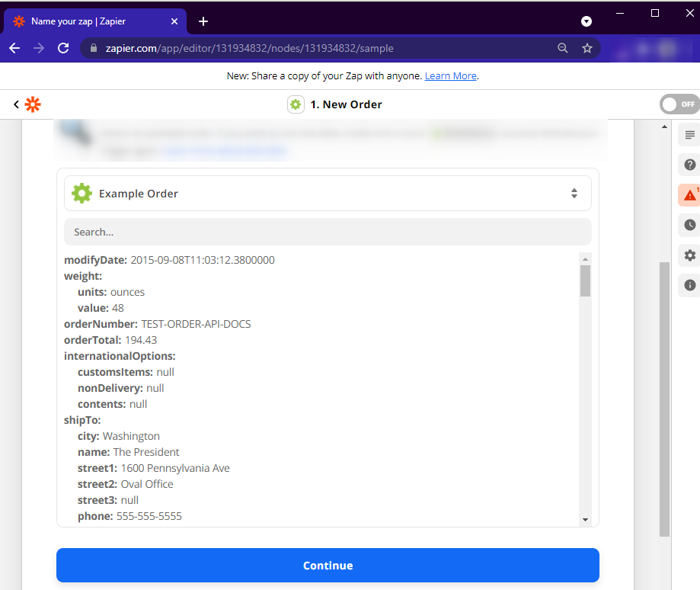Click the address bar URL
700x590 pixels.
(x=249, y=48)
